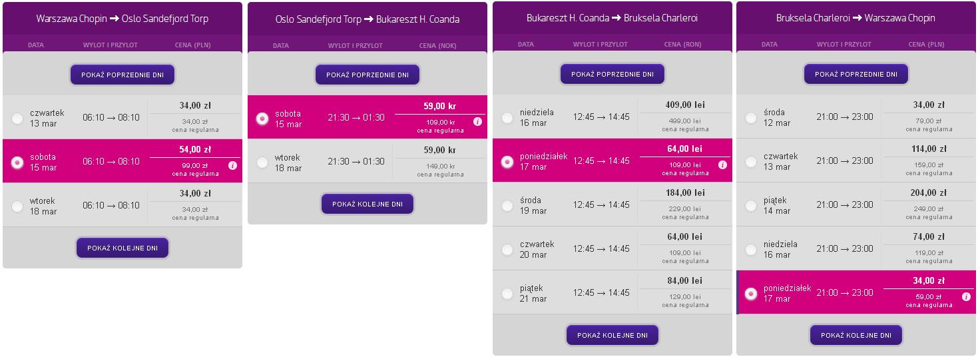The image size is (980, 361).
Task: Select czwartek 13 mar Warszawa–Oslo flight radio
Action: (17, 119)
